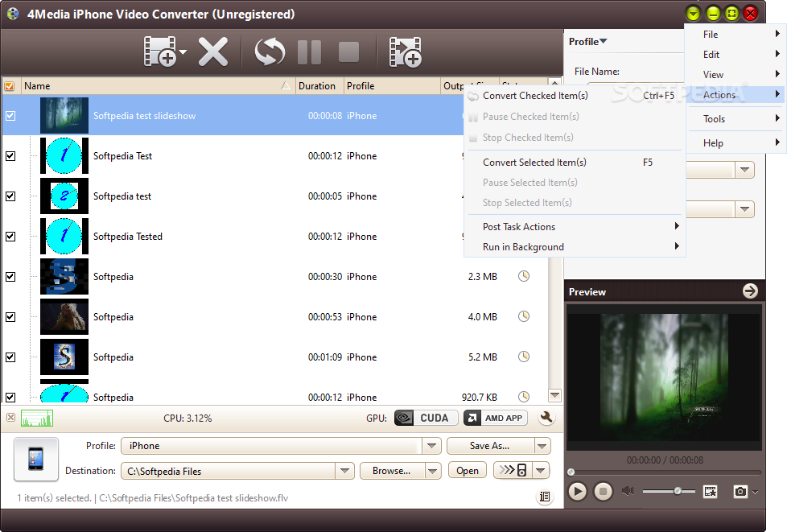The image size is (787, 532).
Task: Open Post Task Actions submenu
Action: click(575, 226)
